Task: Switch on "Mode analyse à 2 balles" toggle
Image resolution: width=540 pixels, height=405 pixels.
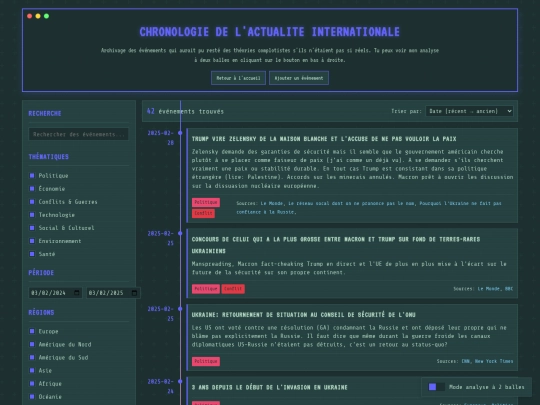Action: click(x=436, y=387)
